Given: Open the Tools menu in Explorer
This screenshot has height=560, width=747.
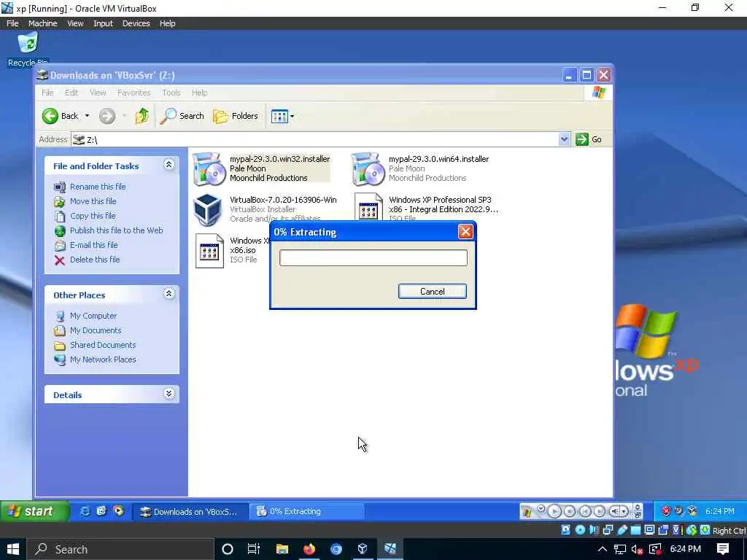Looking at the screenshot, I should (171, 93).
